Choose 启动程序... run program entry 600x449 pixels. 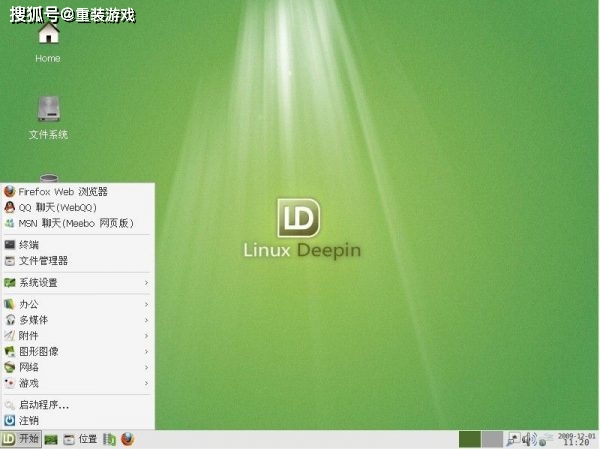click(78, 405)
